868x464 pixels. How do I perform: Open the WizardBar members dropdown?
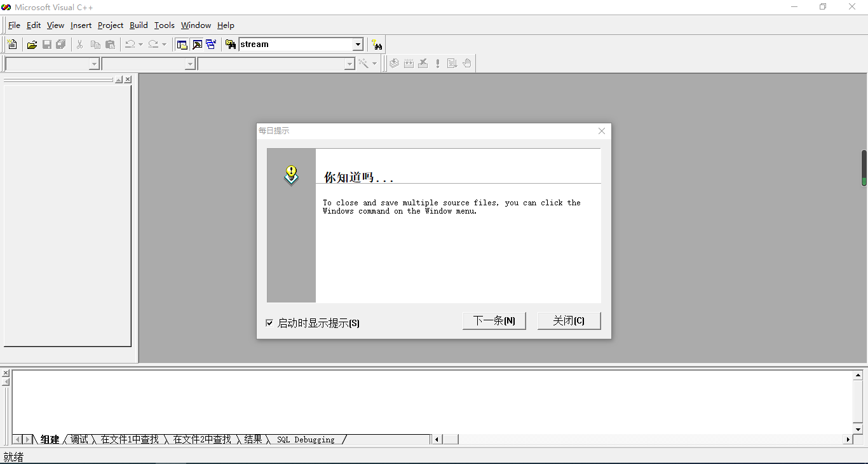[x=349, y=64]
